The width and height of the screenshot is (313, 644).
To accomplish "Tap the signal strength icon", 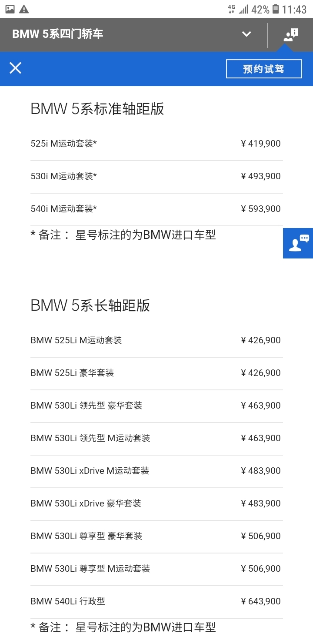I will [243, 9].
